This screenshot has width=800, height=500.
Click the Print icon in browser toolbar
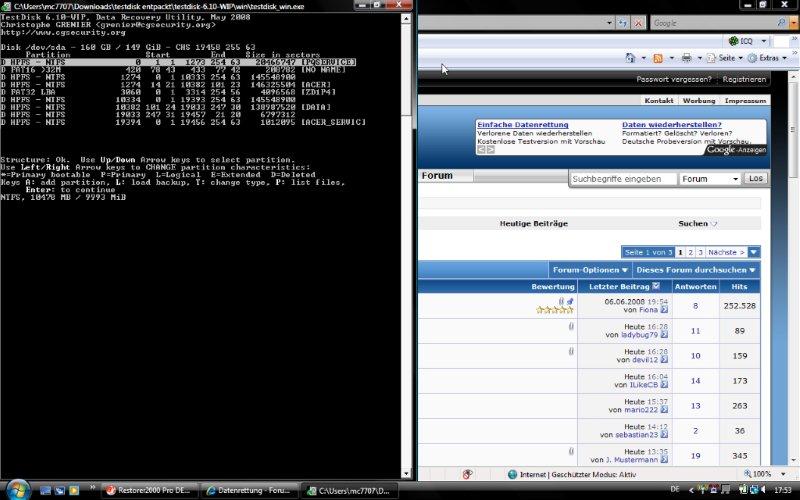click(x=687, y=58)
